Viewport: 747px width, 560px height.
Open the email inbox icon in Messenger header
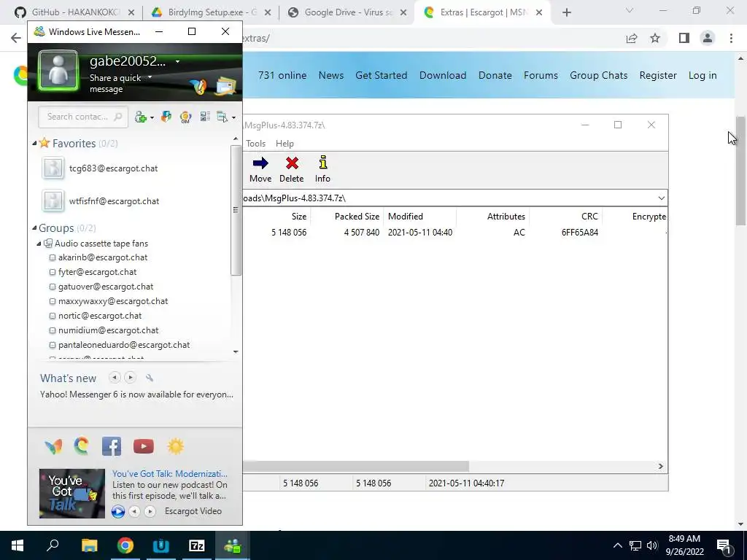(x=226, y=86)
